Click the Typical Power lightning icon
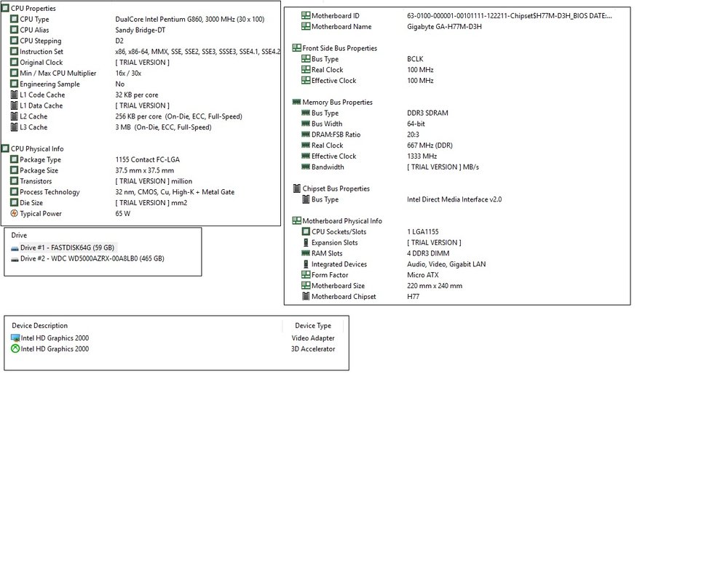This screenshot has height=582, width=728. pyautogui.click(x=15, y=213)
